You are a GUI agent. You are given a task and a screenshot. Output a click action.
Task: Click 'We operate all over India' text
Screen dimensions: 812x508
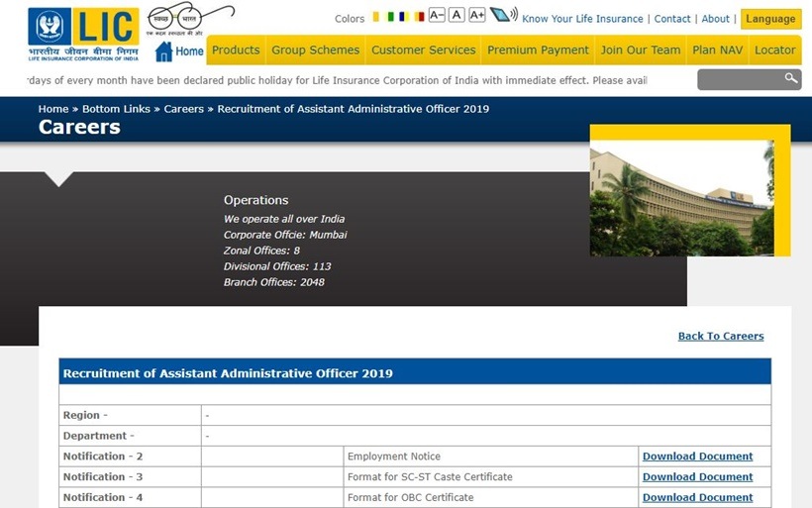pos(284,219)
